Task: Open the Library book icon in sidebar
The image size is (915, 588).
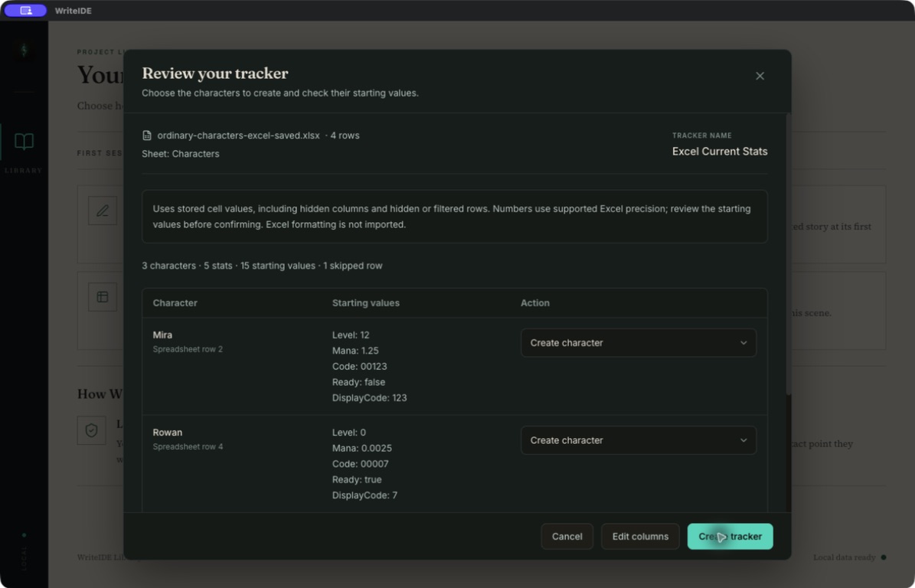Action: 24,141
